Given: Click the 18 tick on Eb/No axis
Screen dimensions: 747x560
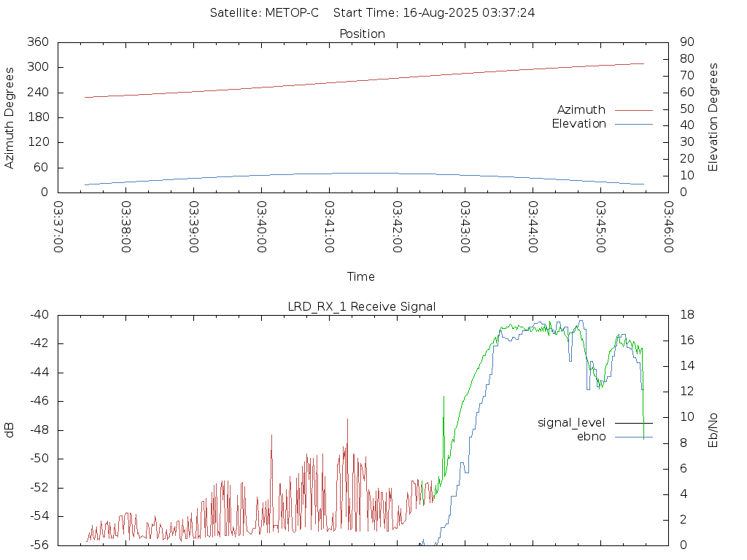Looking at the screenshot, I should click(x=687, y=315).
